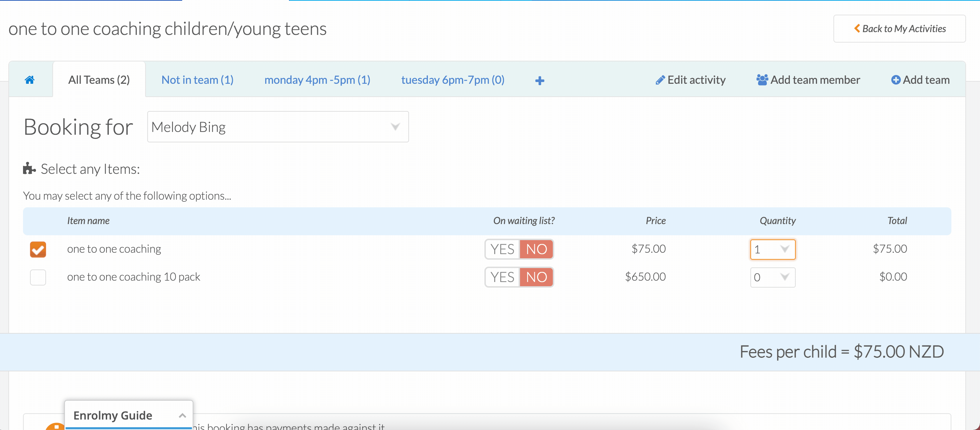Click the Quantity column header
980x430 pixels.
pos(778,221)
